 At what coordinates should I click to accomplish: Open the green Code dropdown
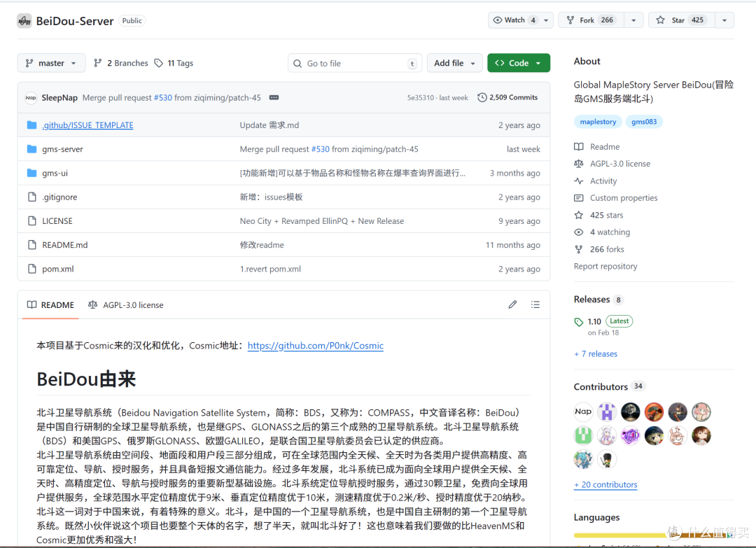click(x=519, y=63)
